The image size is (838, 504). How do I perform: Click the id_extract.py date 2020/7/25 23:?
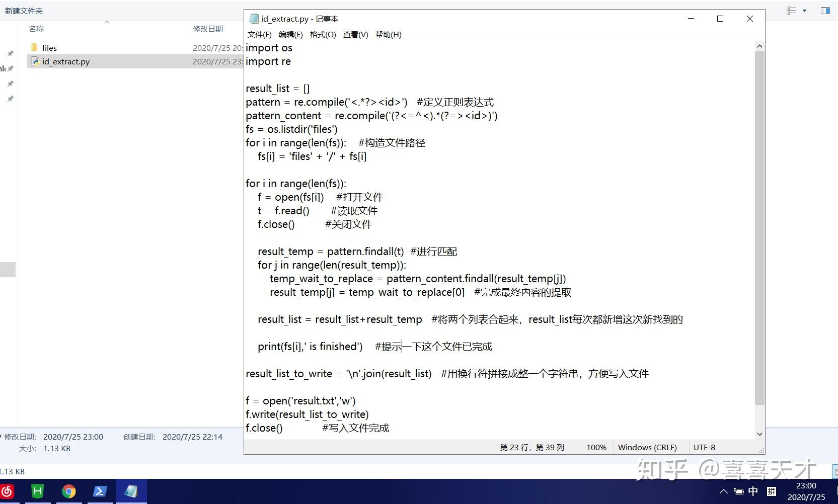pos(217,61)
